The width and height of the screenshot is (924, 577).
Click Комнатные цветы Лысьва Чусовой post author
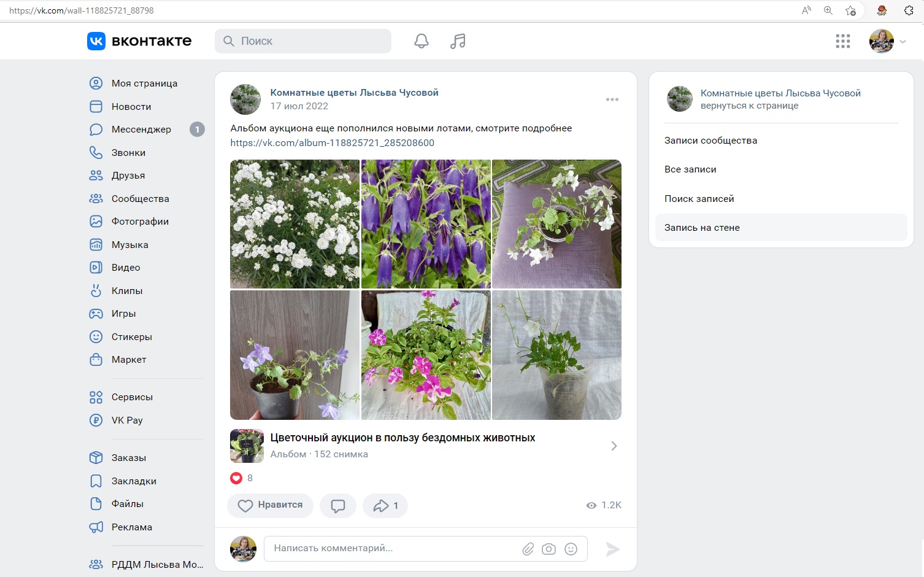click(x=354, y=93)
